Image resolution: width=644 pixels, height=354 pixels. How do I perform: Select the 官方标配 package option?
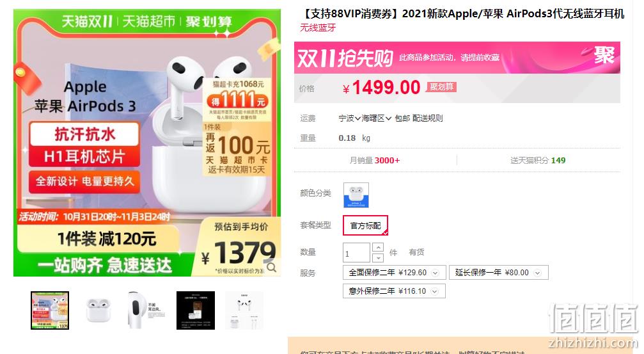(x=365, y=225)
